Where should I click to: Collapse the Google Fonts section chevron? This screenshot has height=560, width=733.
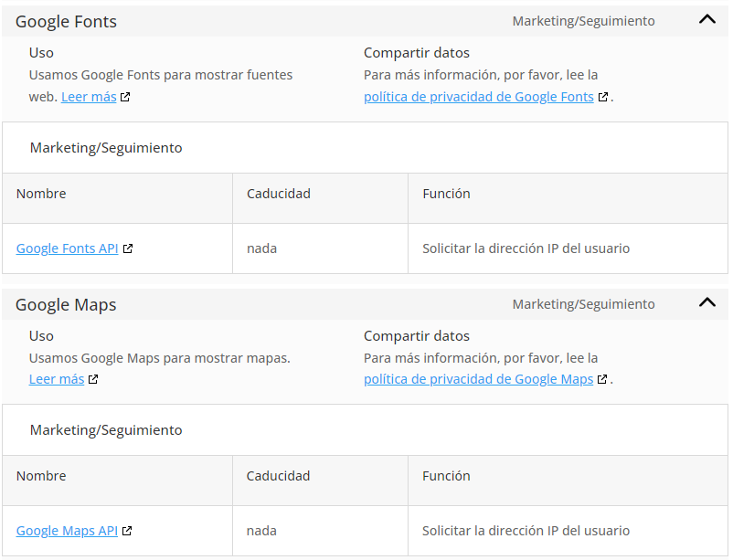click(x=706, y=19)
